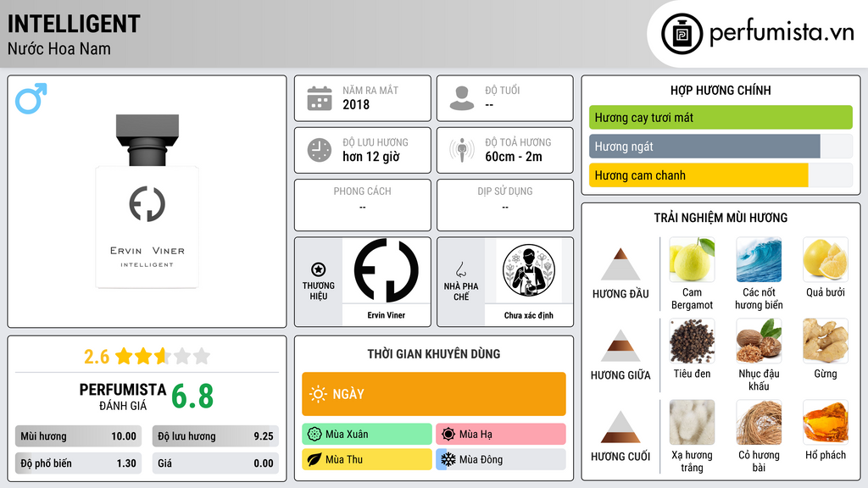868x488 pixels.
Task: Click the Hương cuối pyramid icon
Action: click(620, 427)
